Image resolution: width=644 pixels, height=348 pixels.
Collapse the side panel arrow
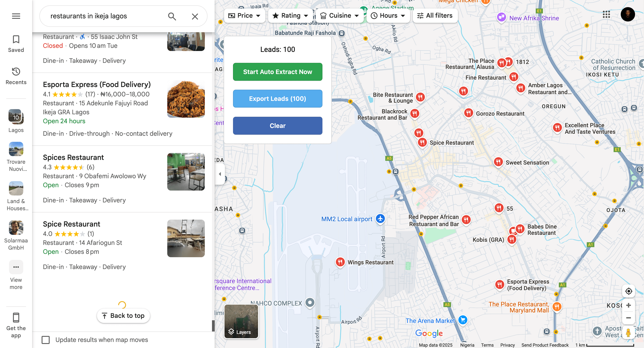point(220,174)
